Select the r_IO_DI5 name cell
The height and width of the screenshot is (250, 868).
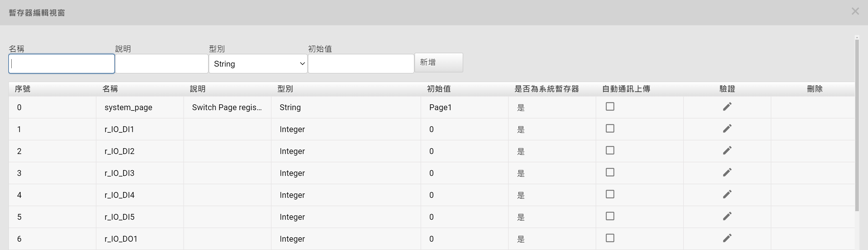point(140,217)
